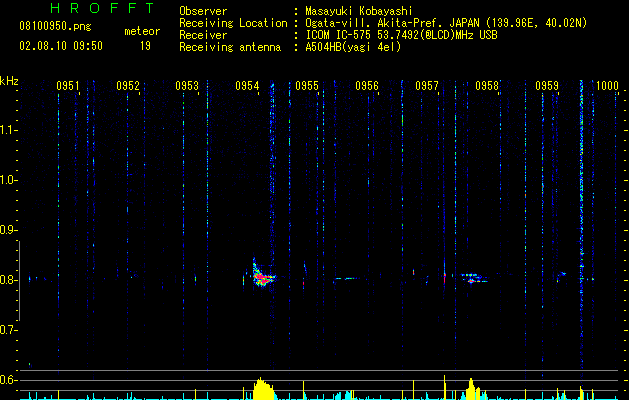This screenshot has height=400, width=629.
Task: Click the 0.8 kHz axis label
Action: pos(8,280)
